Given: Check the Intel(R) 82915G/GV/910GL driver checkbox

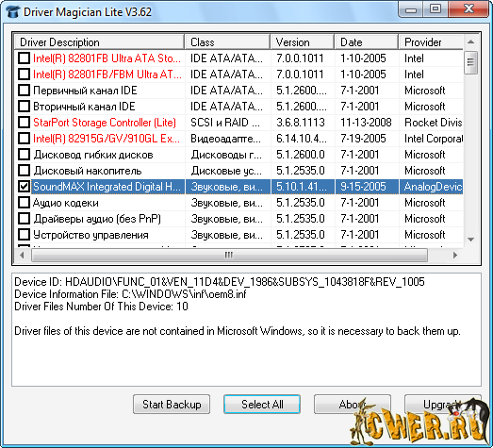Looking at the screenshot, I should pos(24,139).
